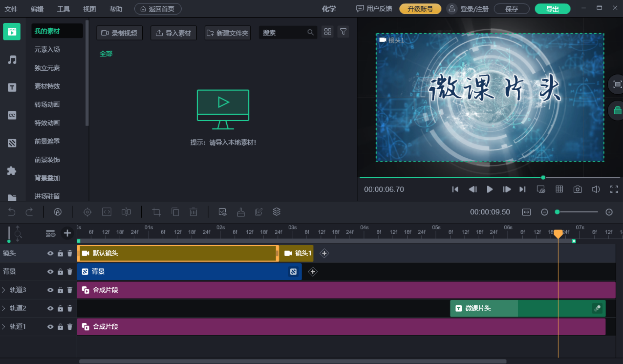Screen dimensions: 623x364
Task: Select the music/audio panel in left sidebar
Action: tap(12, 60)
